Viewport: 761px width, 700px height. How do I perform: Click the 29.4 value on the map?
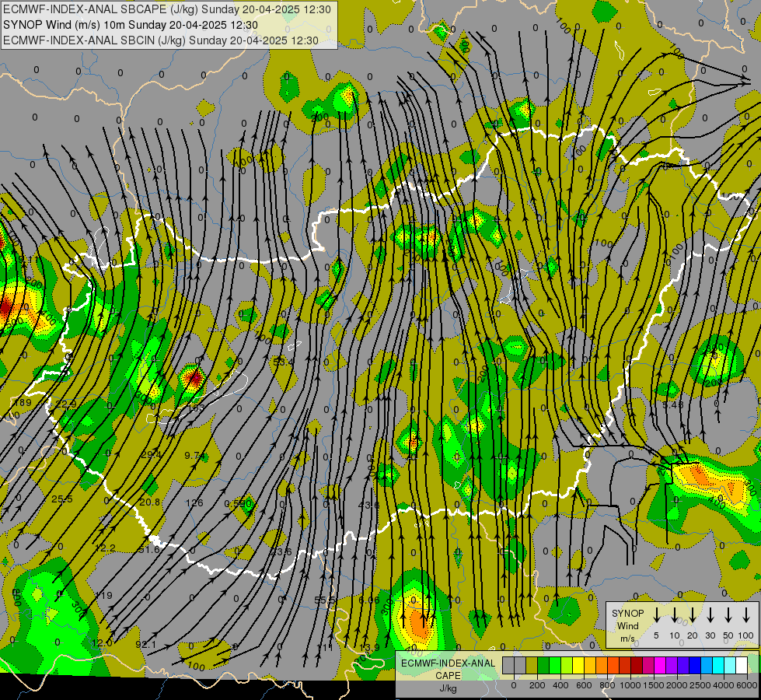pos(151,455)
